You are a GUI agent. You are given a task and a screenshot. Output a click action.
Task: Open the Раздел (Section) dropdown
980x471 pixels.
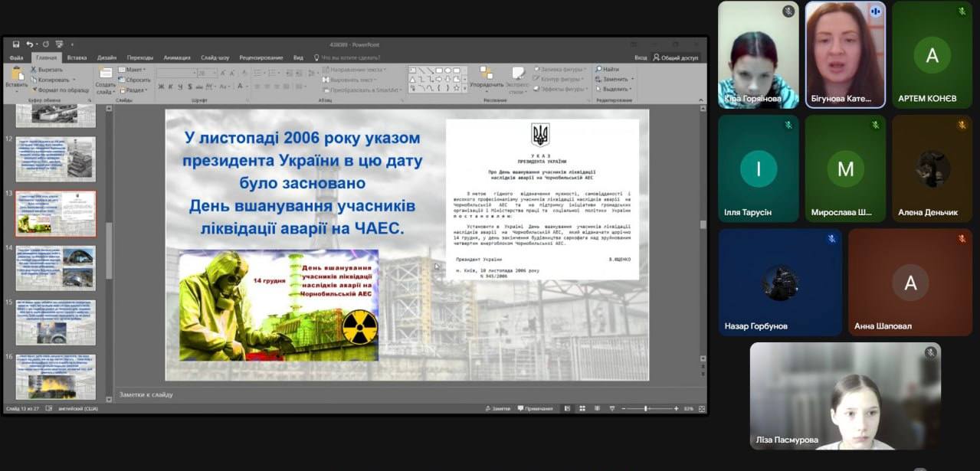(135, 90)
